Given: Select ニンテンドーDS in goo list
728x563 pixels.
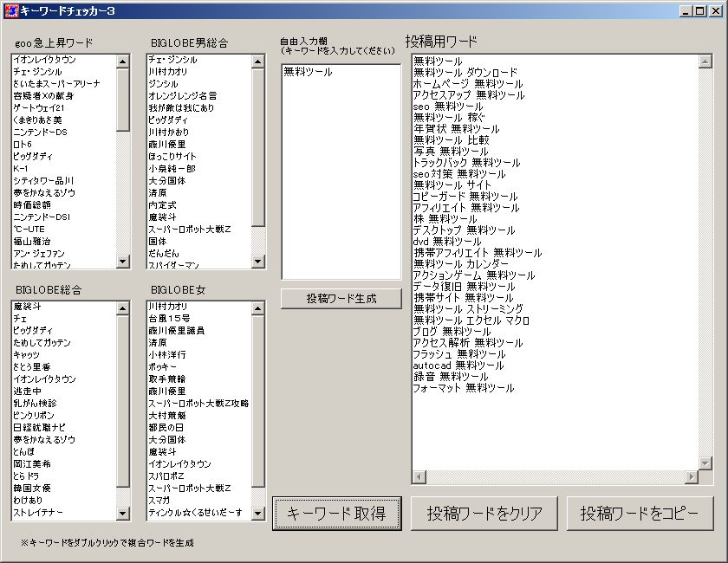Looking at the screenshot, I should coord(41,132).
